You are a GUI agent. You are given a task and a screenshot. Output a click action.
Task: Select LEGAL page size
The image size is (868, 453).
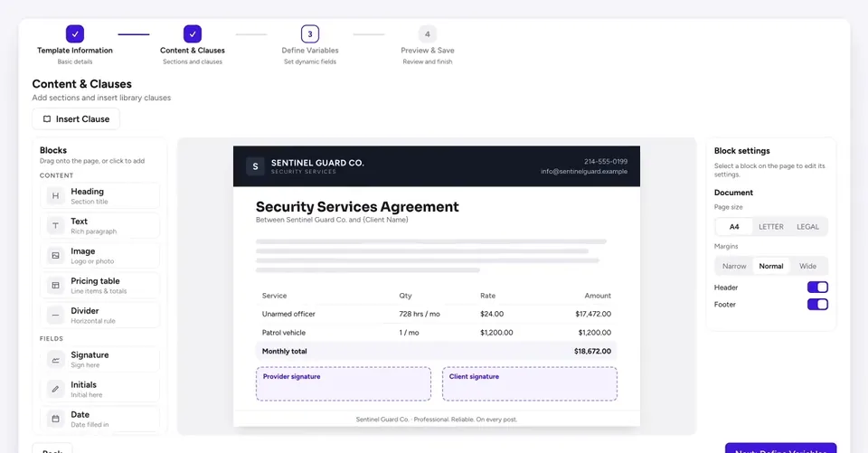click(807, 226)
